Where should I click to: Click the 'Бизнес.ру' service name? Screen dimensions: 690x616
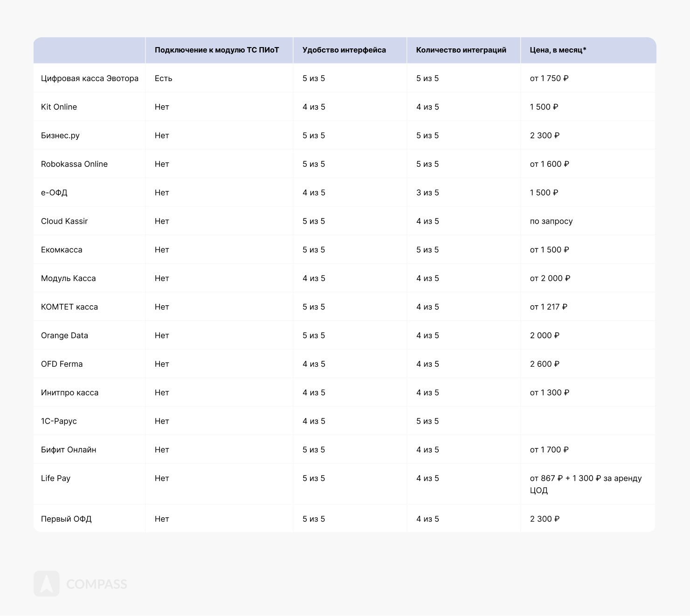(60, 136)
